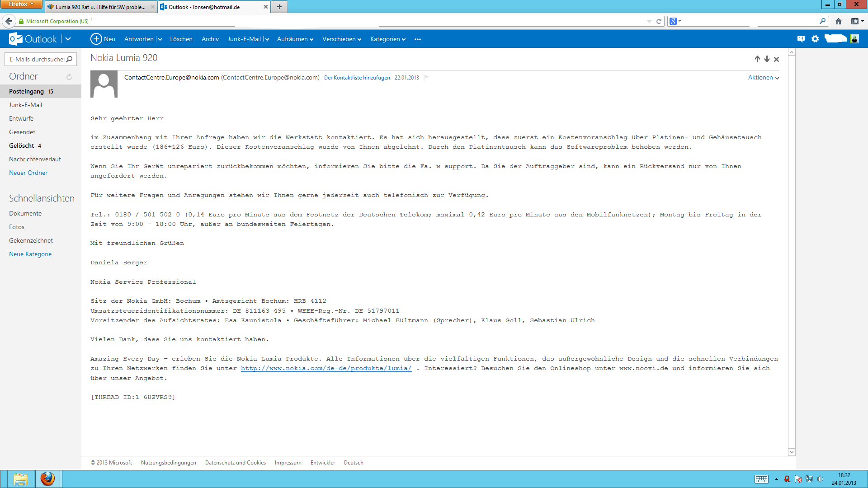Screen dimensions: 868x488
Task: Open Nutzungsbedingungen in the footer
Action: pyautogui.click(x=168, y=463)
